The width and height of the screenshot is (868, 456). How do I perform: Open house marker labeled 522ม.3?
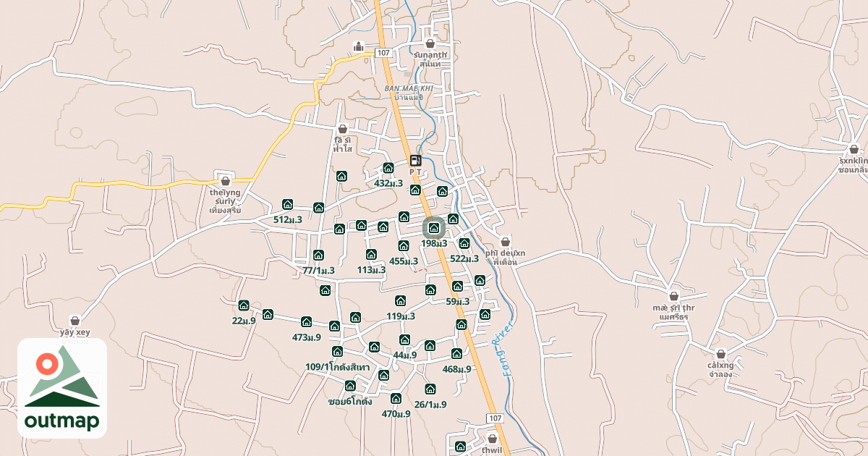pos(464,244)
